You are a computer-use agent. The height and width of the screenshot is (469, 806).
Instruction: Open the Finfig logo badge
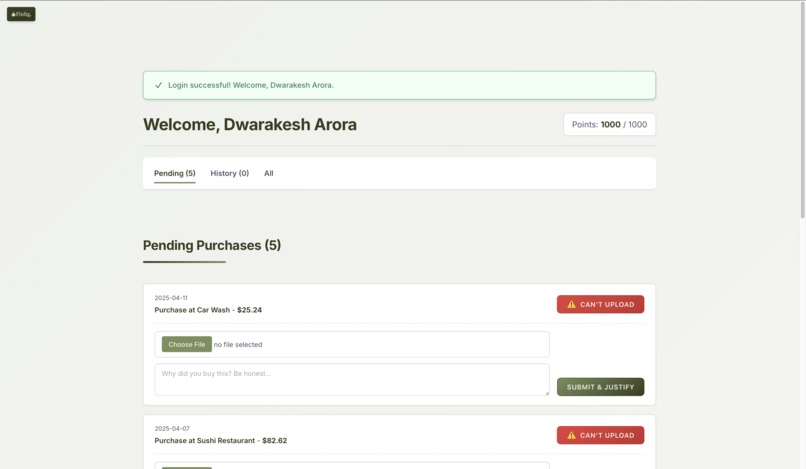click(21, 14)
